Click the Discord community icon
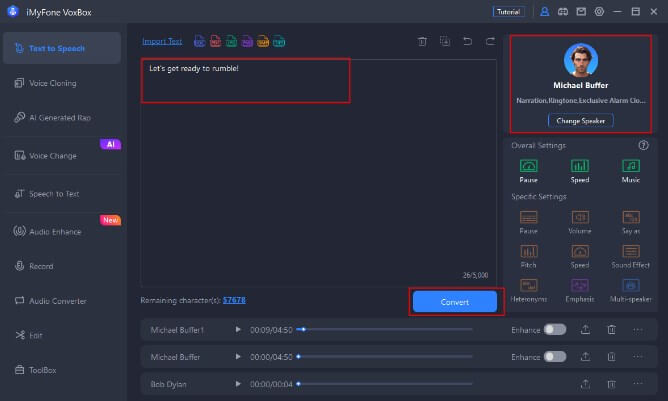Screen dimensions: 668x401 pyautogui.click(x=563, y=12)
